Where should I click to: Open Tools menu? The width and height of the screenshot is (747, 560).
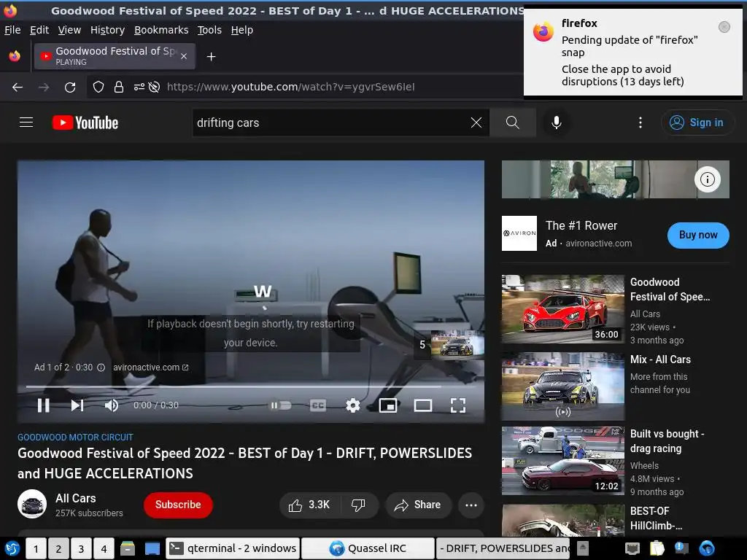pos(209,30)
